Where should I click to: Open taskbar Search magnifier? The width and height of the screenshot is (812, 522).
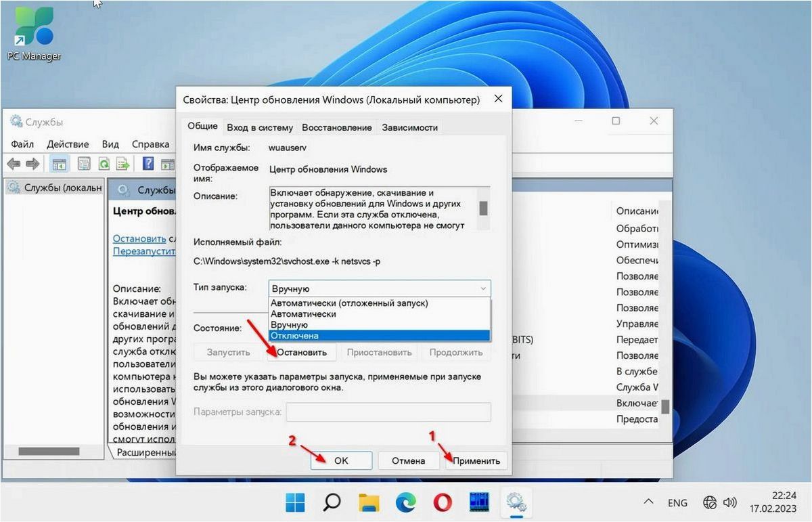click(332, 502)
